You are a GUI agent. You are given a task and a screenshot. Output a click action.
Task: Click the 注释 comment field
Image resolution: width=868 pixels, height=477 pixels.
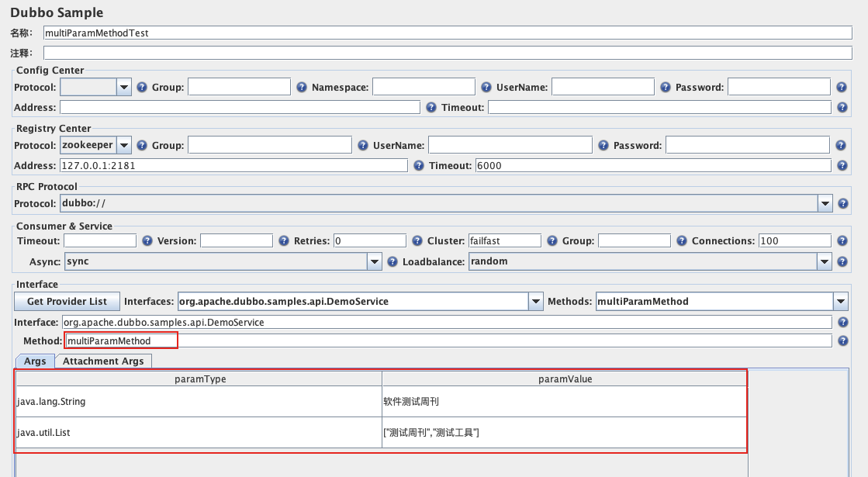(x=448, y=53)
